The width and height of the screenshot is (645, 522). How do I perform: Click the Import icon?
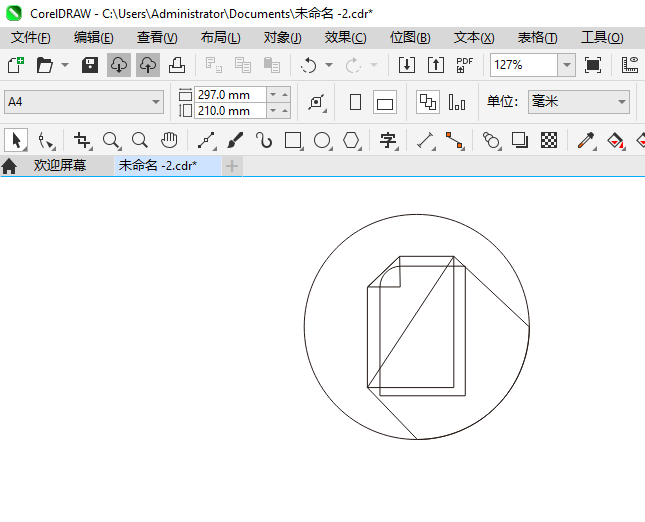point(407,65)
